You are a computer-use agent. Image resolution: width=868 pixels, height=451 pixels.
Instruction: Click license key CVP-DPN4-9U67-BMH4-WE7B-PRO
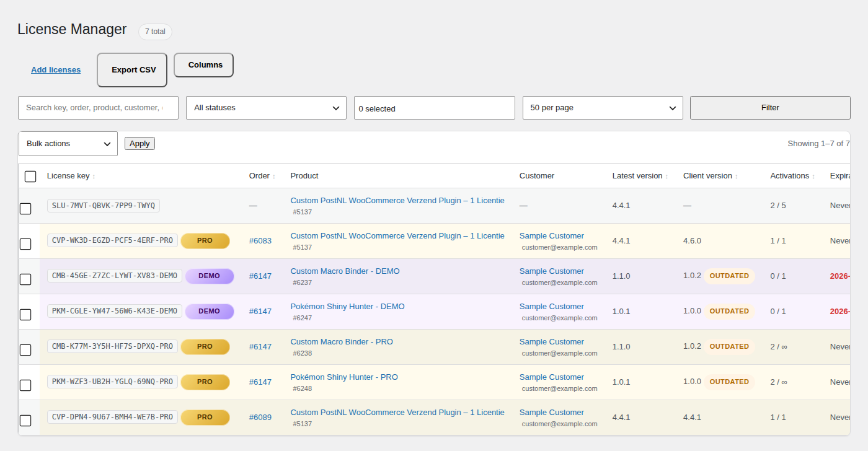112,417
